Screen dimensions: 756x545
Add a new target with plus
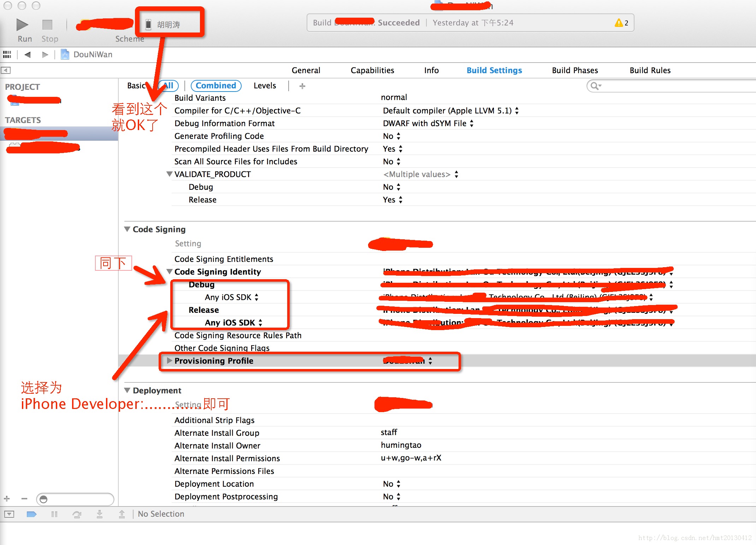tap(7, 499)
